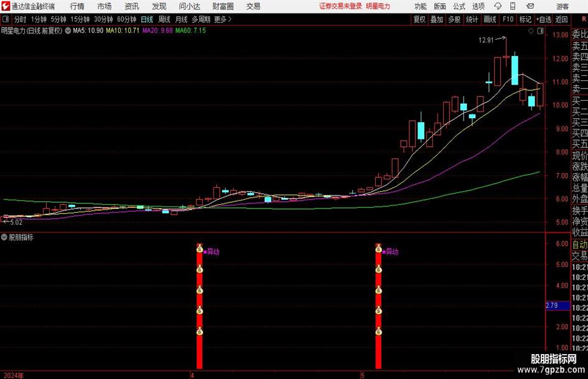Image resolution: width=588 pixels, height=379 pixels.
Task: Open the customer service headset icon
Action: pos(498,6)
